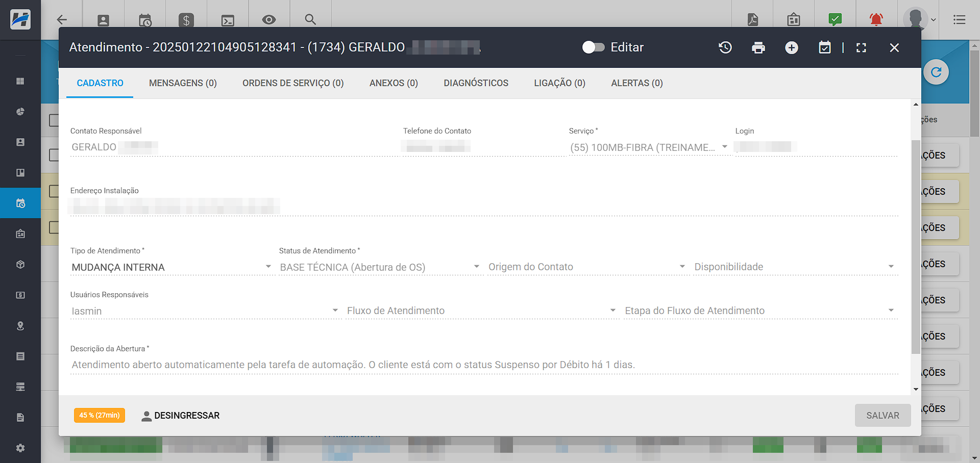Open the active atendimentos calendar sidebar icon
The image size is (980, 463).
20,203
